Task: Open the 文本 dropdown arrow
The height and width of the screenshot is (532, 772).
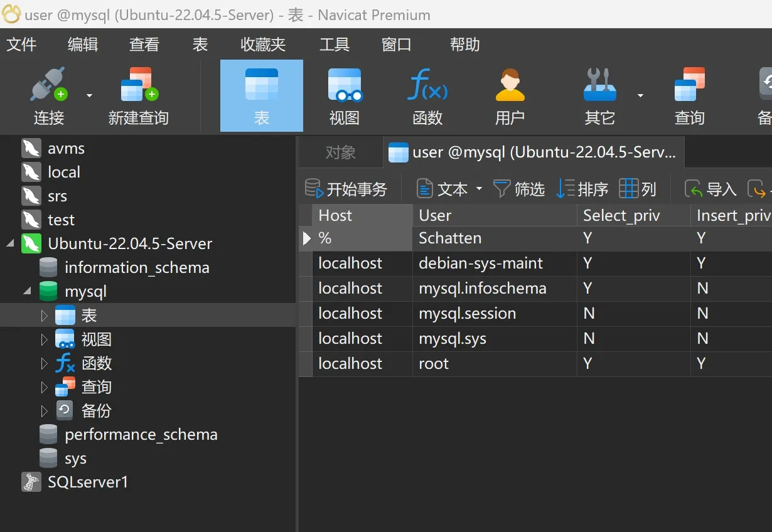Action: pyautogui.click(x=480, y=189)
